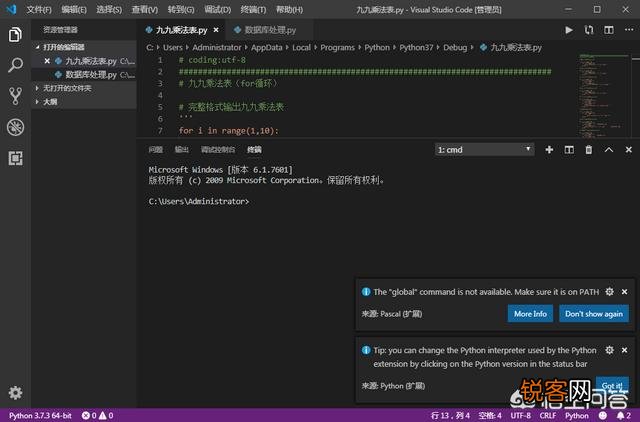Open the 终端(T) menu
The height and width of the screenshot is (422, 640).
(x=253, y=9)
